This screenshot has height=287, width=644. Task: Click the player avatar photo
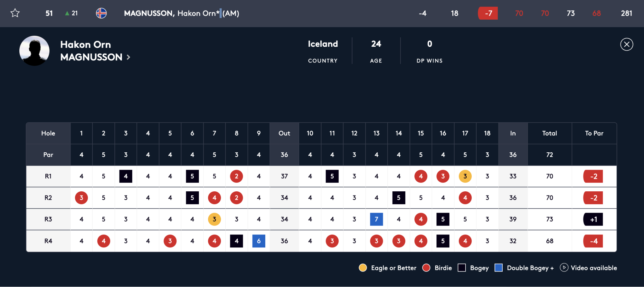(34, 51)
